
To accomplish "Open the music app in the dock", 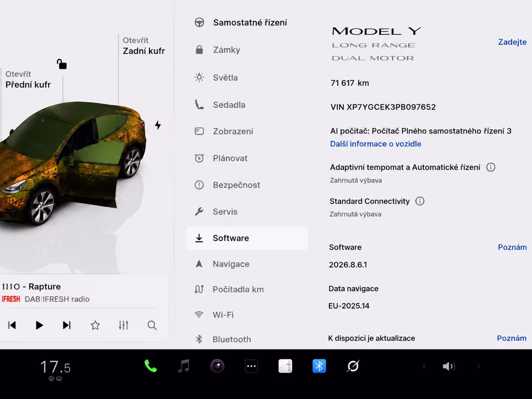I will 183,366.
